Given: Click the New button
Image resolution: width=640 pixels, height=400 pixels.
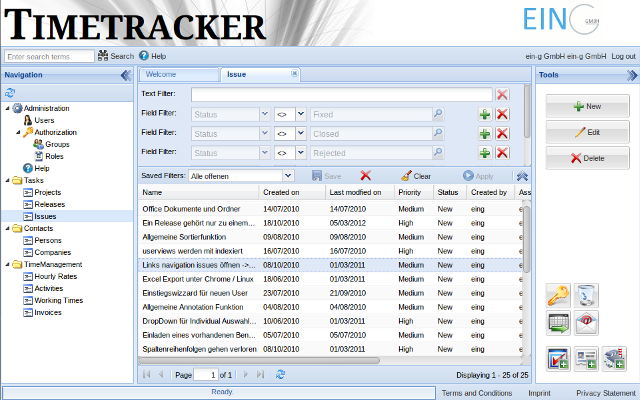Looking at the screenshot, I should (587, 106).
